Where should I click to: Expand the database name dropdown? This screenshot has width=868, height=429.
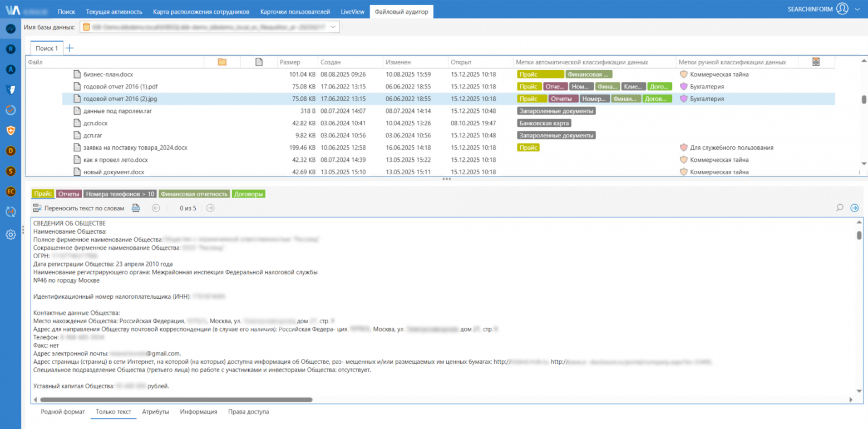pos(333,27)
